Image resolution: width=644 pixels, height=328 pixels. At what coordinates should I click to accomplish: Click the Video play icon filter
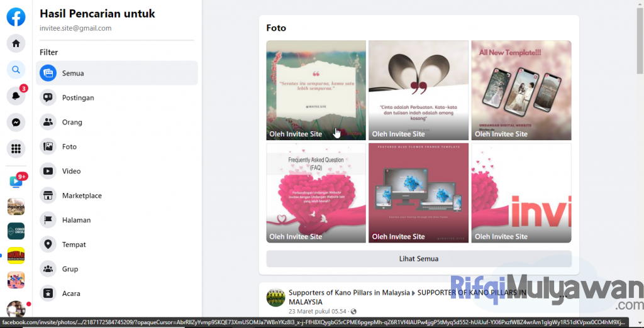[x=48, y=171]
